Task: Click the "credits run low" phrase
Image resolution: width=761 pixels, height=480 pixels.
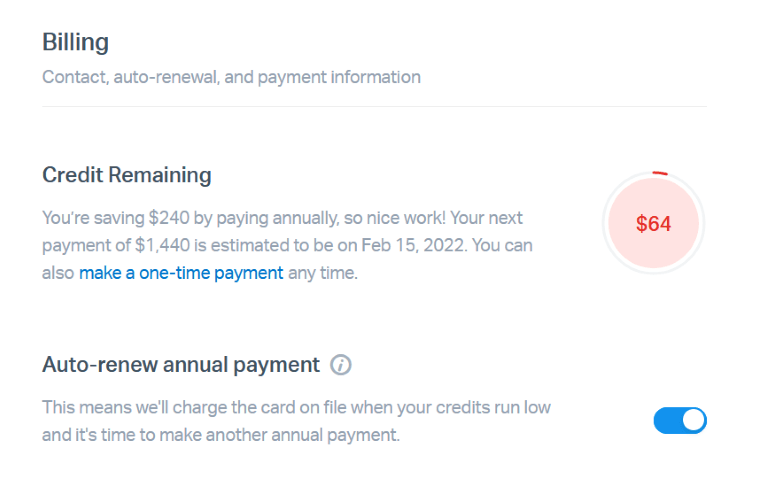Action: [x=495, y=408]
